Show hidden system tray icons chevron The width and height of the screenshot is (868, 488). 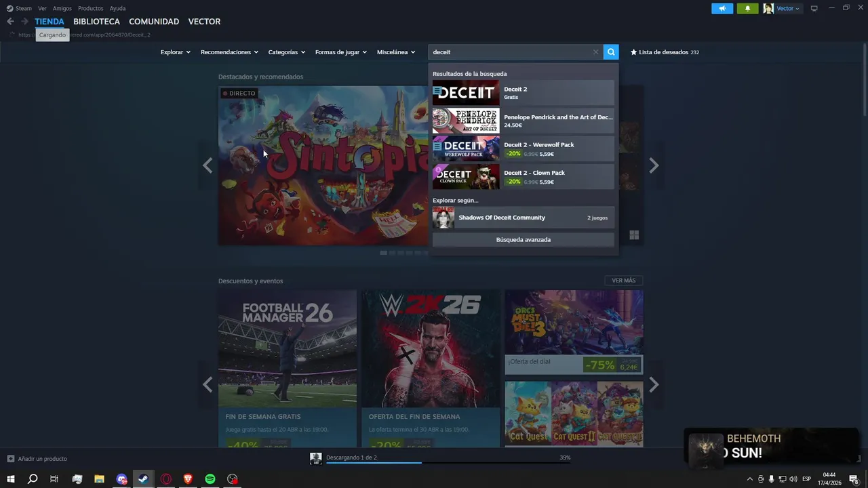pyautogui.click(x=749, y=479)
